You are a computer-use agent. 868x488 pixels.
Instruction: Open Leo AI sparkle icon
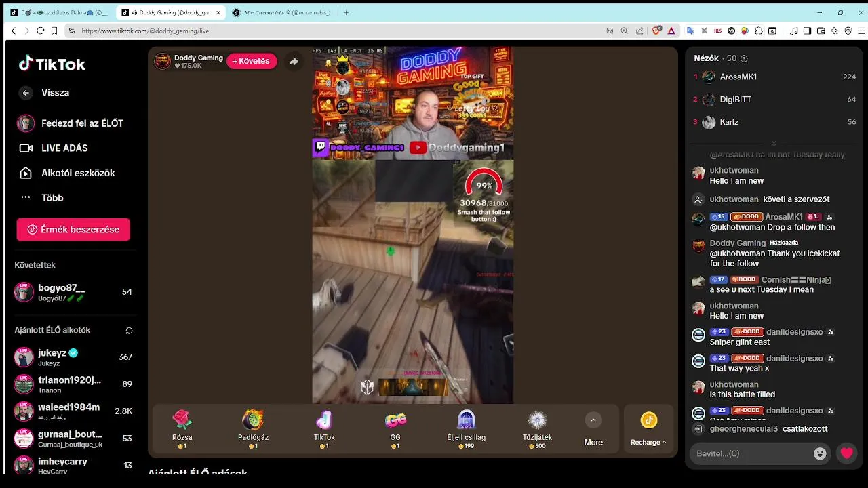[x=834, y=30]
